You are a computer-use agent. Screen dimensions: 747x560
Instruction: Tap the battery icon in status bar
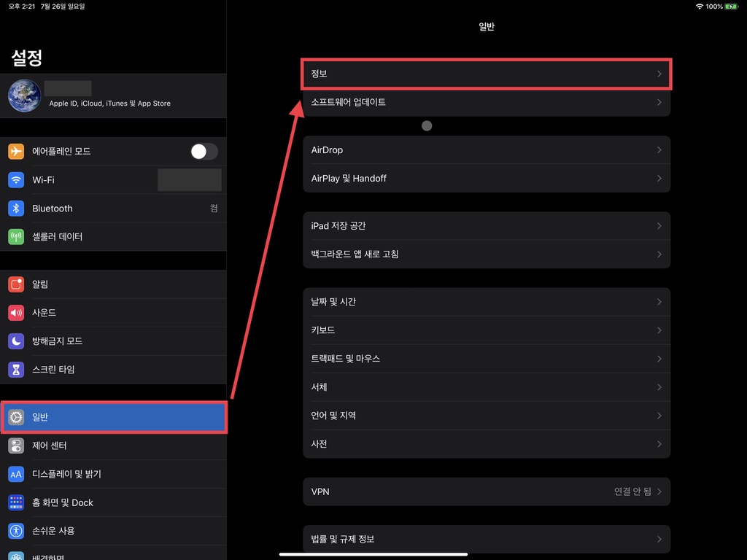pos(731,7)
